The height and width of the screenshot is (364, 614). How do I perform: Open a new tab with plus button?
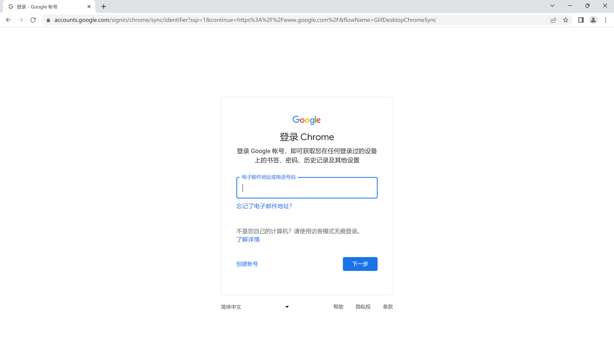point(104,7)
